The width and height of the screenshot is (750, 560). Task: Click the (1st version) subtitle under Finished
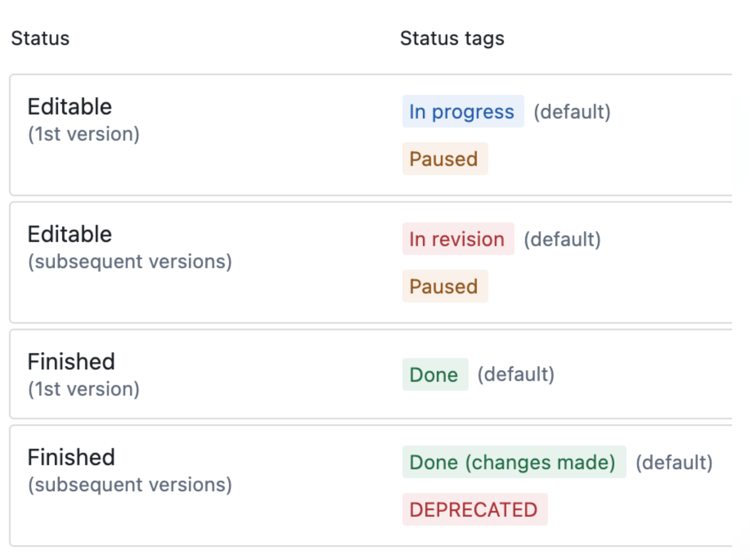[x=84, y=389]
